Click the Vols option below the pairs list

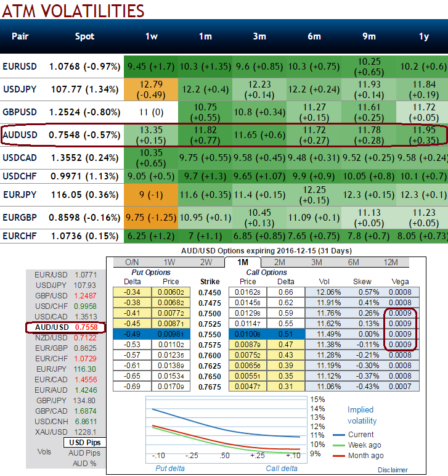pos(44,452)
